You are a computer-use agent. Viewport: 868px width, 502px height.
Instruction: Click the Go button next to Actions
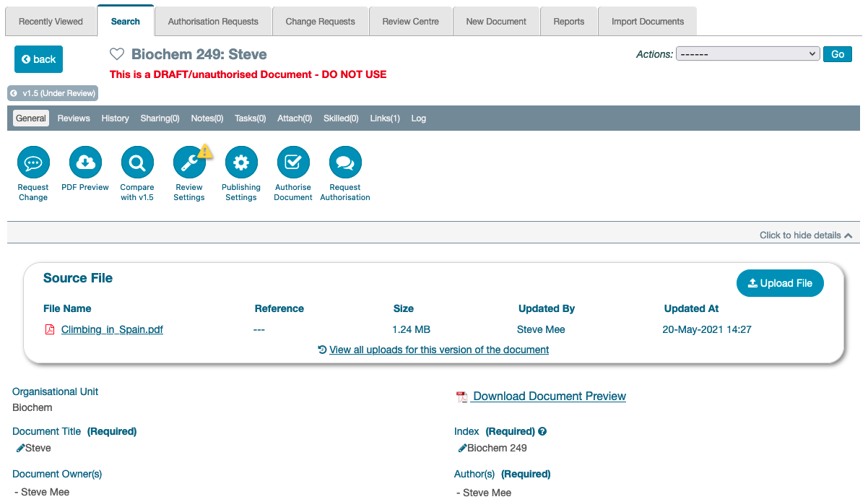click(838, 54)
